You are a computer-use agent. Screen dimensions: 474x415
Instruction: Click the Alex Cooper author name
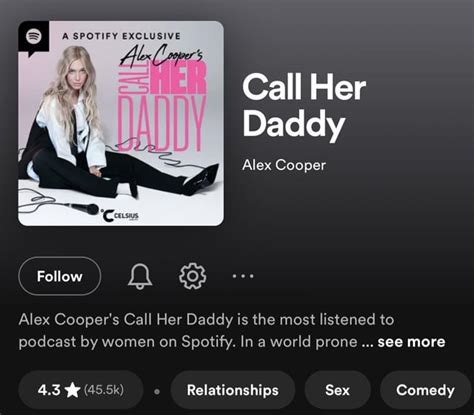click(284, 165)
